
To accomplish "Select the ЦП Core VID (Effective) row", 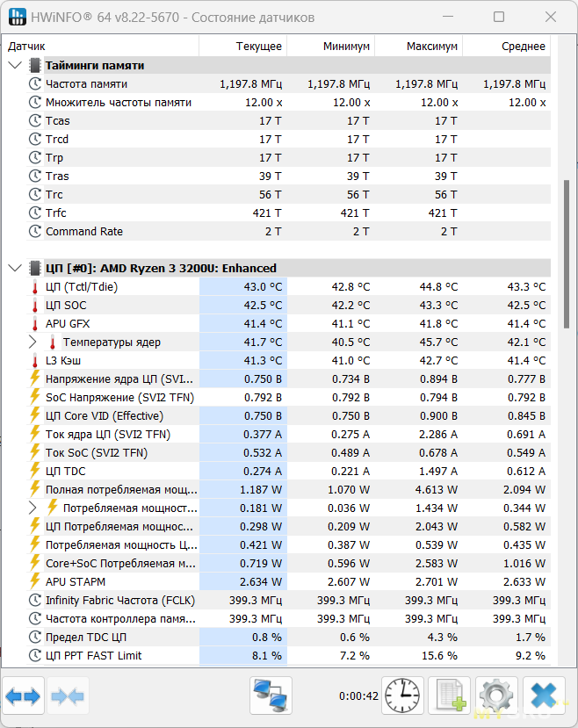I will (288, 415).
